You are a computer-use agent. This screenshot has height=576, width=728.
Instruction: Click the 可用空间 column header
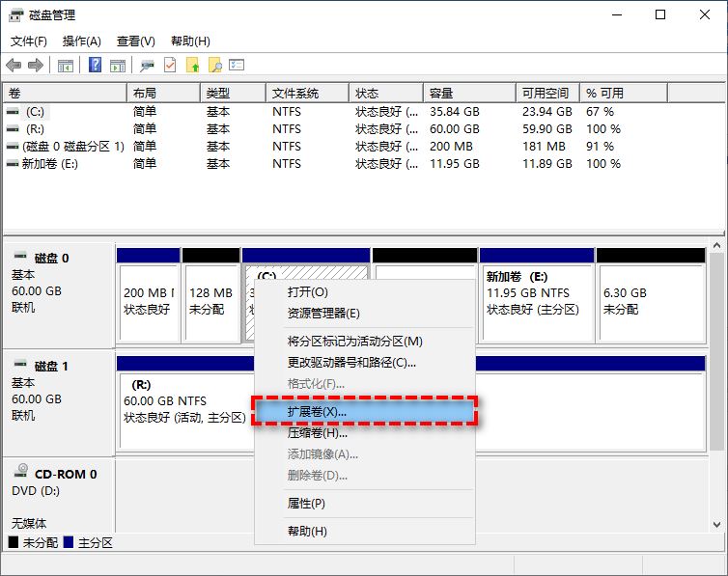[545, 94]
